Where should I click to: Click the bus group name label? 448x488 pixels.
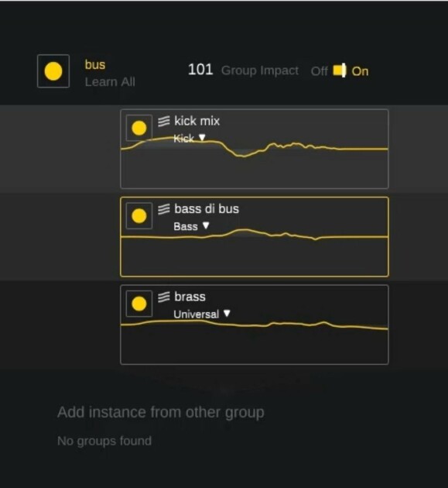95,65
